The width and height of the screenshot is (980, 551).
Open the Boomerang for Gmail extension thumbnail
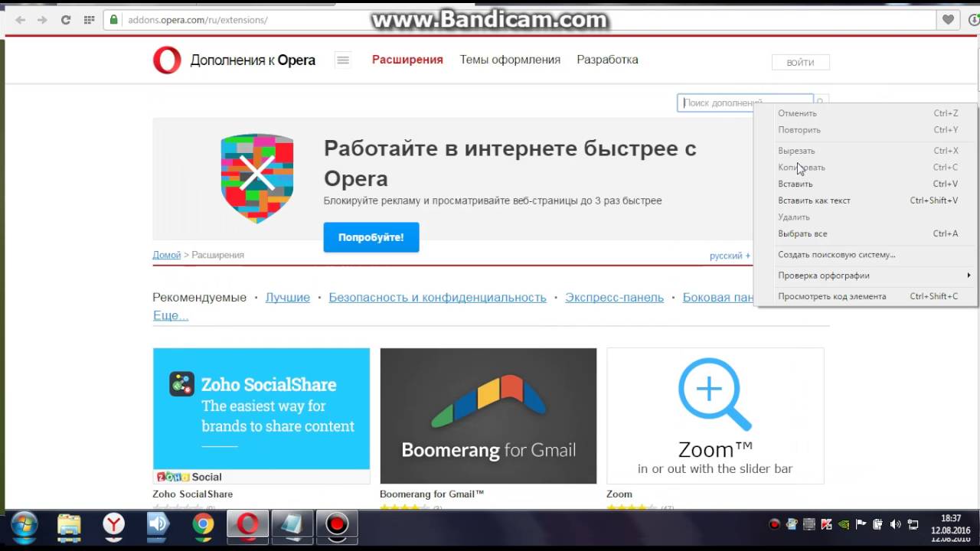coord(488,416)
